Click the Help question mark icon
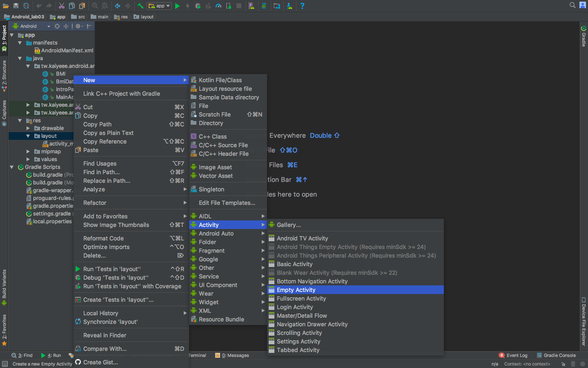The height and width of the screenshot is (368, 588). [x=302, y=6]
